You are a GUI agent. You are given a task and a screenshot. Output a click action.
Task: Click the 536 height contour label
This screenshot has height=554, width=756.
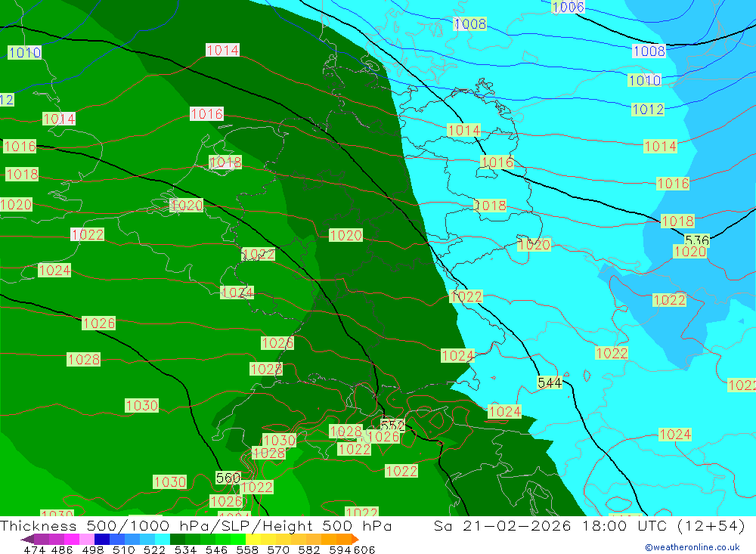(697, 240)
